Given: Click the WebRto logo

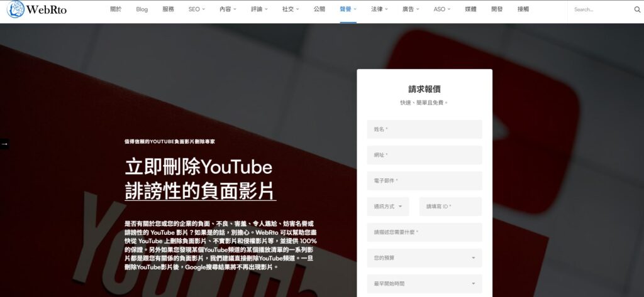Looking at the screenshot, I should coord(37,9).
